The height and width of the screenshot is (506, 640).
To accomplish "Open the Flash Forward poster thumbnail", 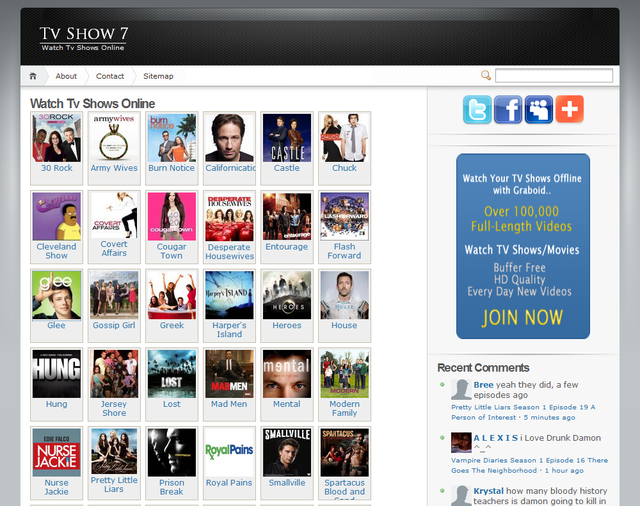I will coord(344,216).
